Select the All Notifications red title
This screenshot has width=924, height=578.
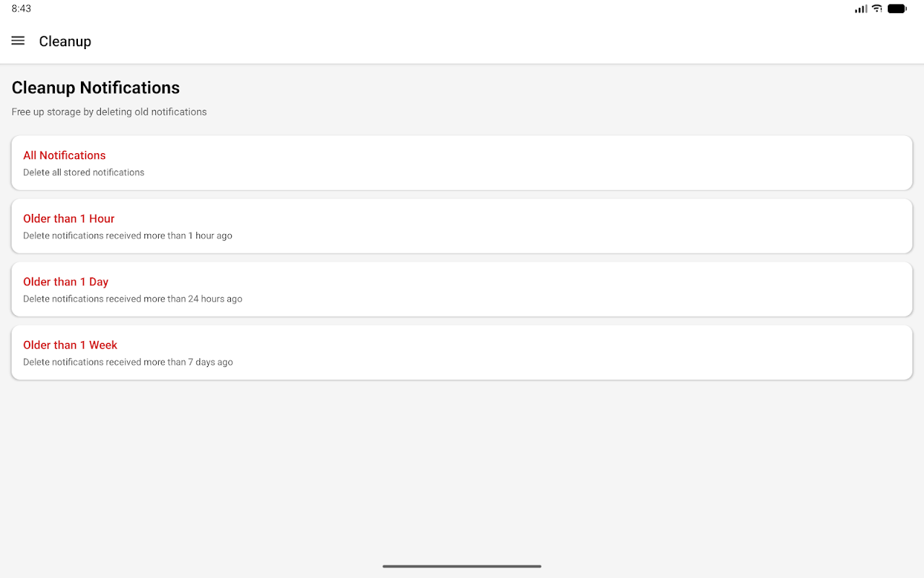tap(64, 155)
